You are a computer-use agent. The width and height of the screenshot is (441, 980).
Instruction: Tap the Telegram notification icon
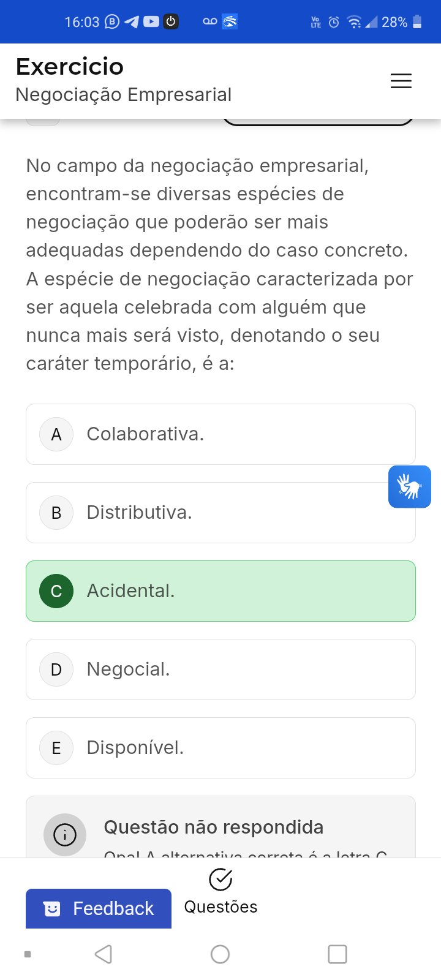click(x=131, y=22)
